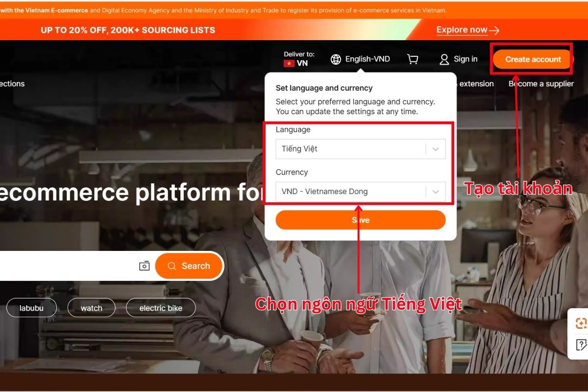This screenshot has height=392, width=588.
Task: Click the Sign in person icon
Action: pos(444,59)
